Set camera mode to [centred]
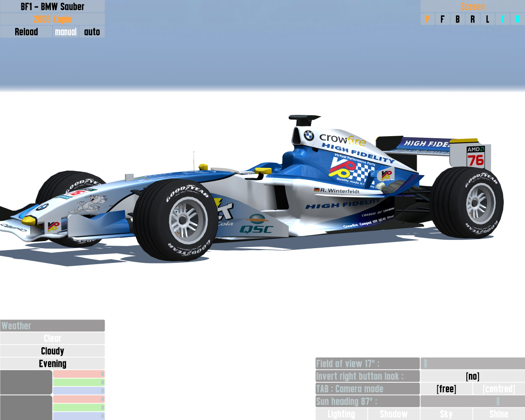The image size is (525, 420). click(x=499, y=389)
